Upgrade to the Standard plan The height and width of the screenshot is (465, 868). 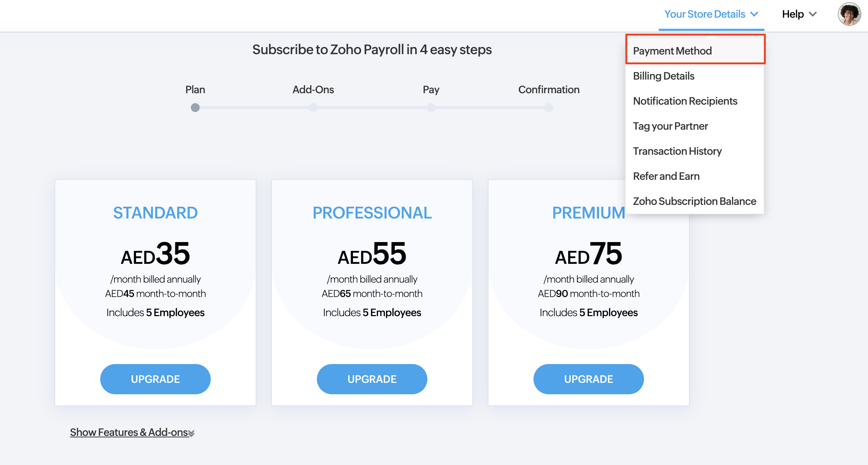[x=155, y=379]
